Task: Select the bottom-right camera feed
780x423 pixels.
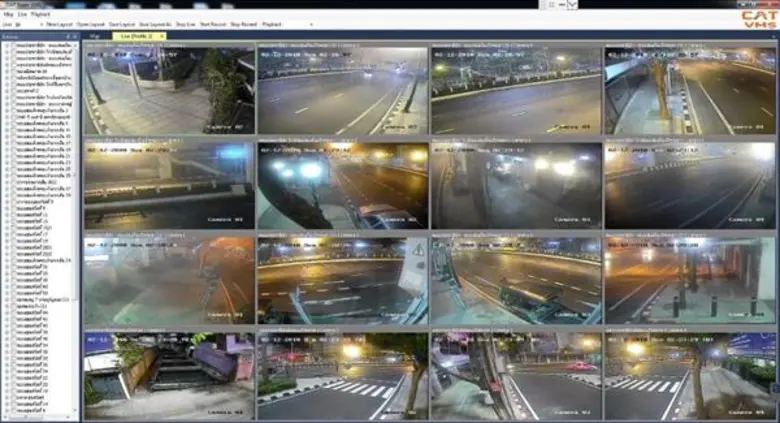Action: pos(689,375)
